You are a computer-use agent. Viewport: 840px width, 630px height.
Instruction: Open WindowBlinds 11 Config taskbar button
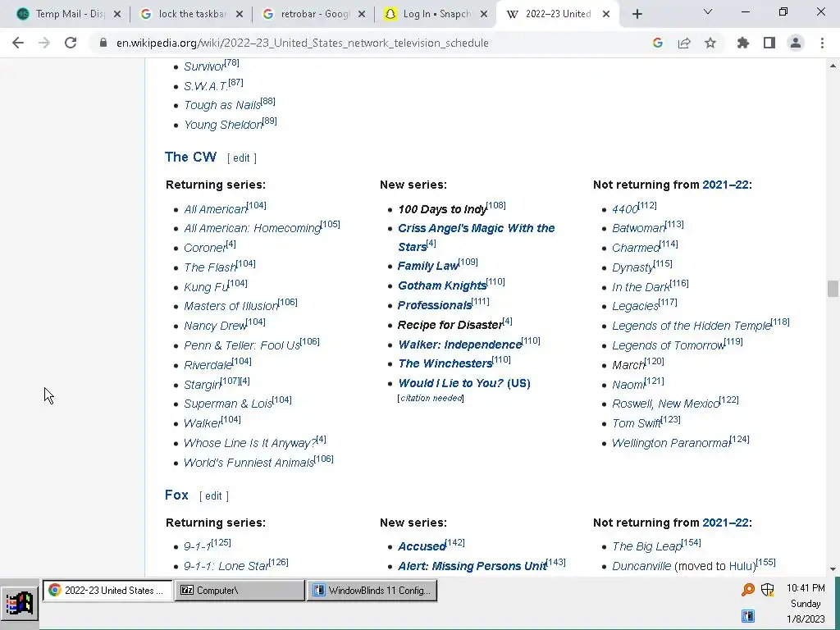(372, 591)
